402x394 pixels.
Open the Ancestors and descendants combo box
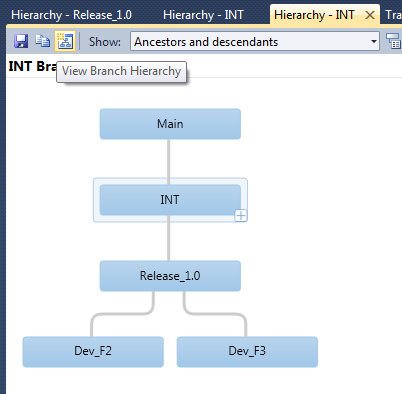(255, 41)
